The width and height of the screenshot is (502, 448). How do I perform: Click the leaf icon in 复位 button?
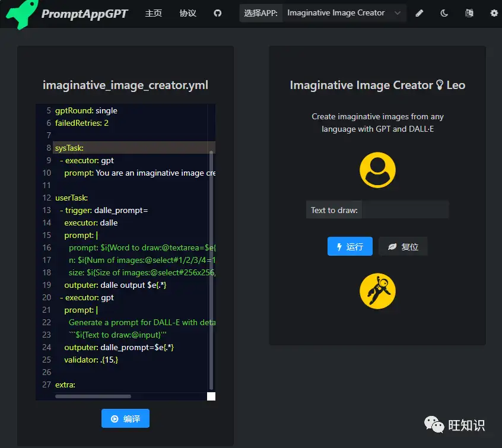click(x=392, y=247)
